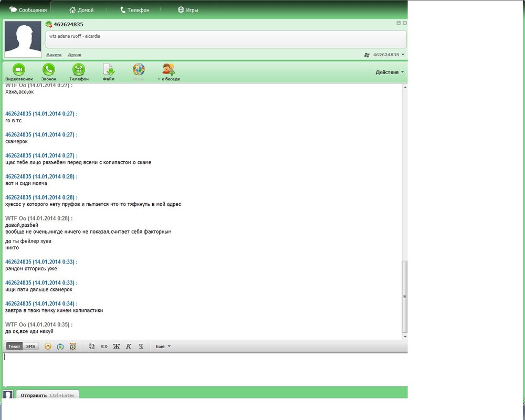Click the green Звонок call icon
The height and width of the screenshot is (420, 525).
pos(49,70)
